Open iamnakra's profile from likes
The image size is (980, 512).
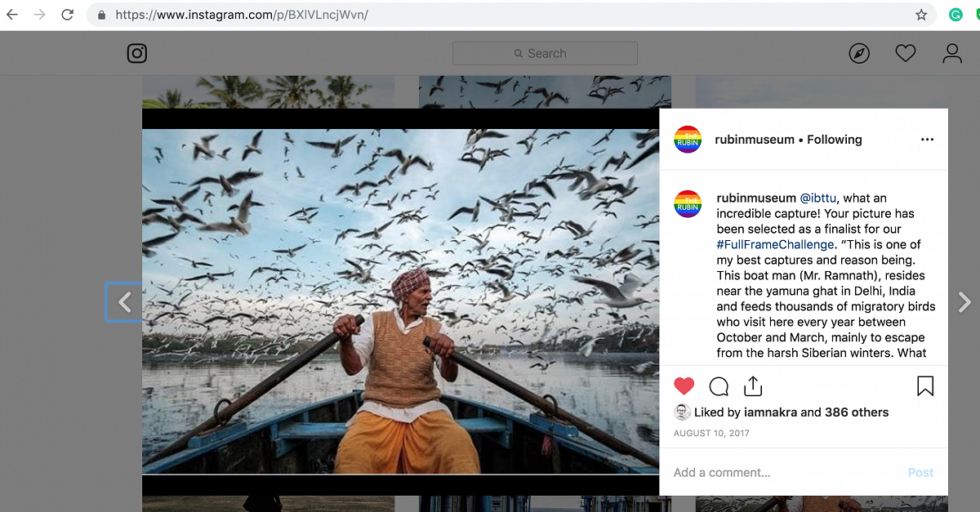coord(770,412)
